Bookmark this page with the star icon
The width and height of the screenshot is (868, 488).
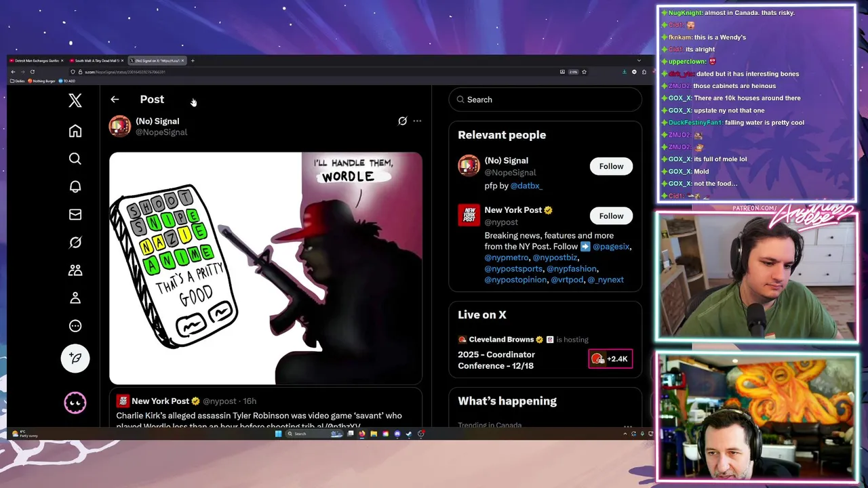click(584, 72)
